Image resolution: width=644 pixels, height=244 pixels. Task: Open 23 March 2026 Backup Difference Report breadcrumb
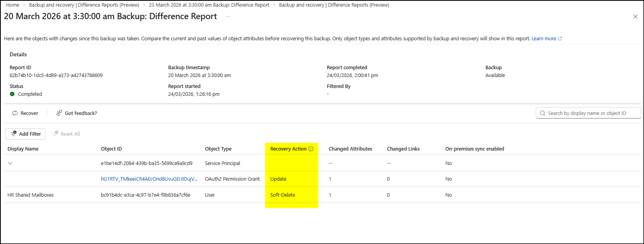tap(209, 5)
